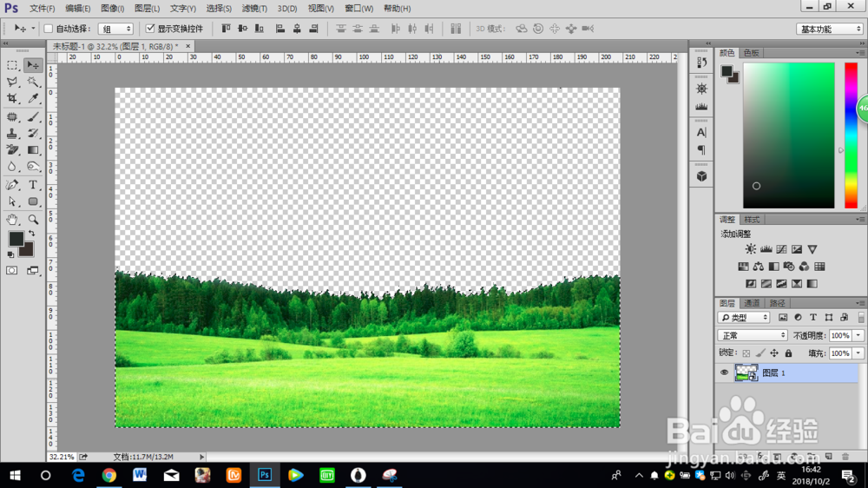
Task: Switch to the 样式 tab
Action: point(751,220)
